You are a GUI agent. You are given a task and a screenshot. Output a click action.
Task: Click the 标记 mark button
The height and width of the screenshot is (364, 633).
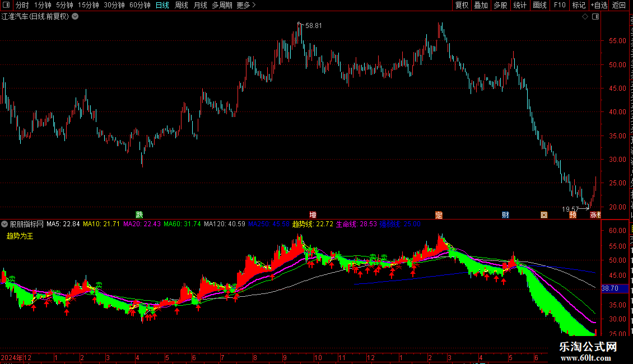coord(579,5)
